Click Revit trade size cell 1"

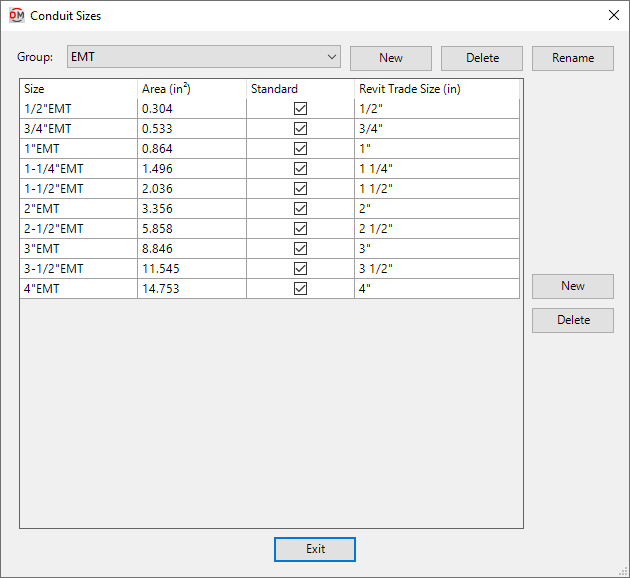[x=437, y=149]
